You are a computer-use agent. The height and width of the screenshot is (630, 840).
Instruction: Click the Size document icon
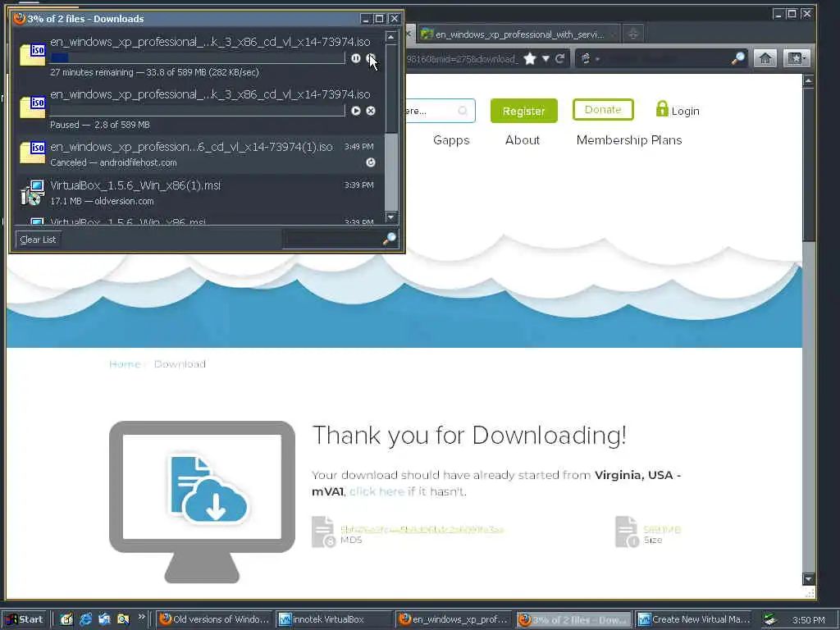(x=628, y=532)
